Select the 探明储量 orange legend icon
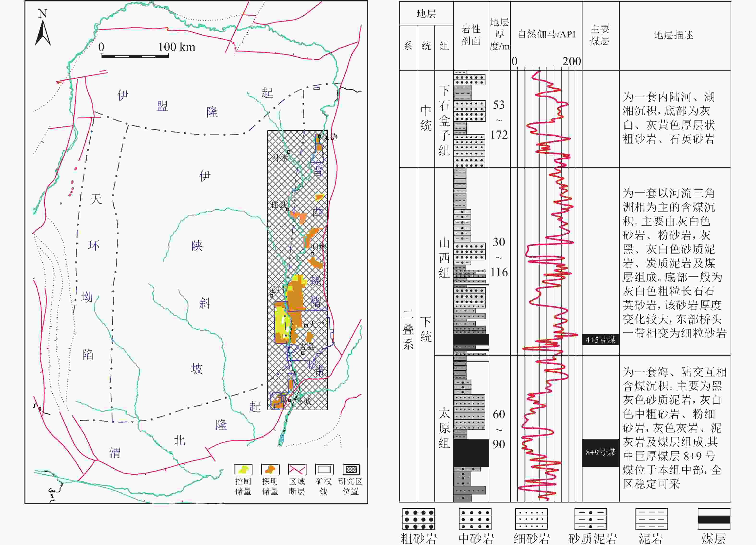This screenshot has width=756, height=545. (x=270, y=469)
